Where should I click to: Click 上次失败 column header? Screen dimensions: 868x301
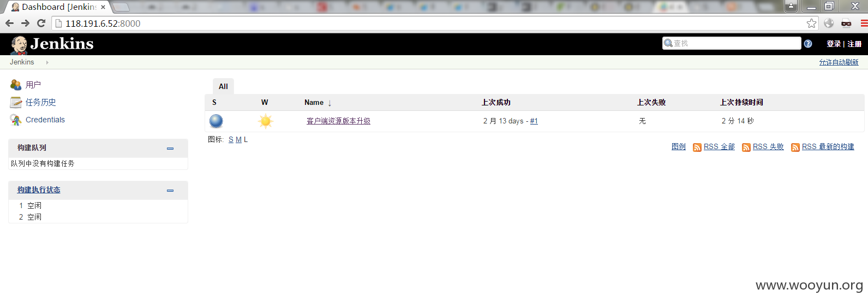tap(651, 103)
